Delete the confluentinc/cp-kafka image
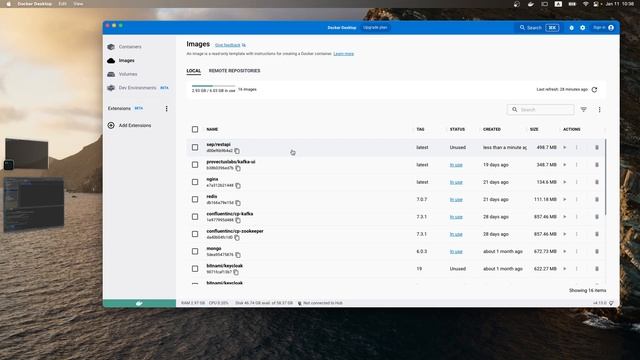The height and width of the screenshot is (360, 640). pyautogui.click(x=597, y=217)
